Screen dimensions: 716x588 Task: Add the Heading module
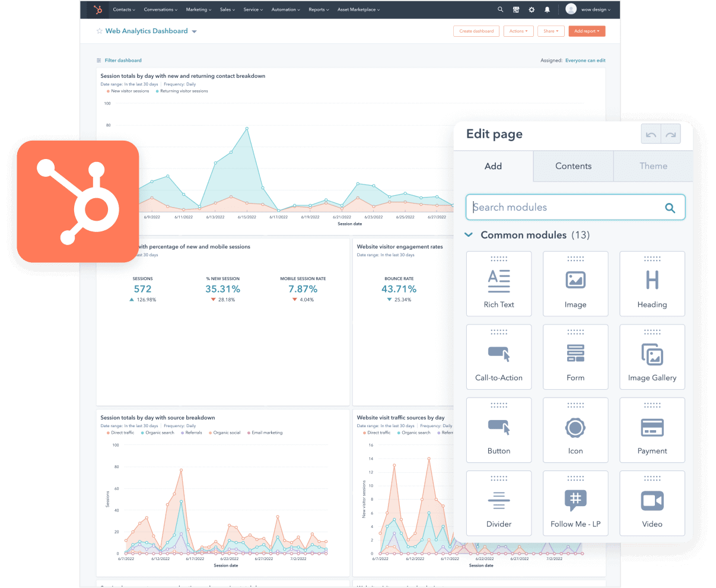pos(652,284)
